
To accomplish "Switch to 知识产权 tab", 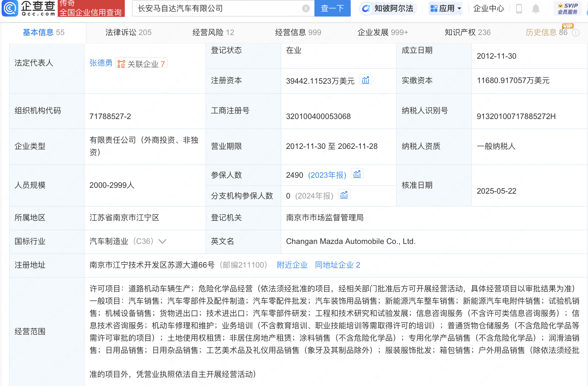I will [x=468, y=32].
